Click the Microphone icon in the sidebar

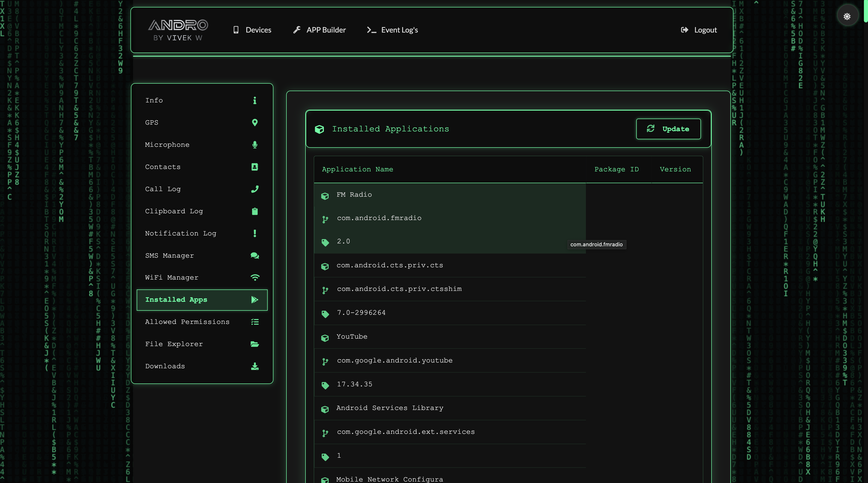[255, 145]
